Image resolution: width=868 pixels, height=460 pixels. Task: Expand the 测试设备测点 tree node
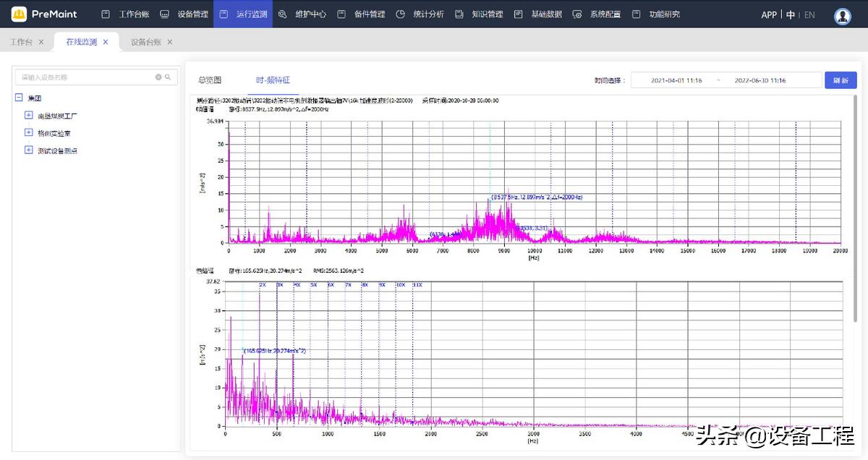[x=29, y=150]
